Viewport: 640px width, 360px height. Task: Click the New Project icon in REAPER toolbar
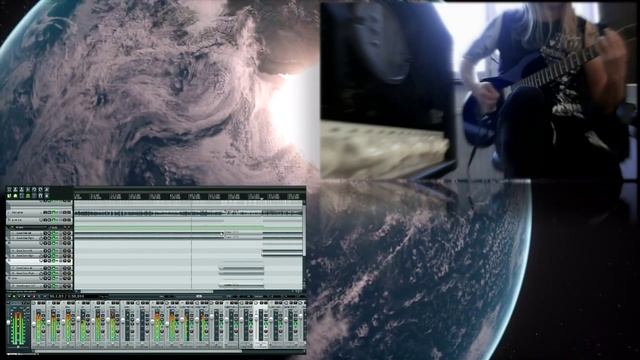(x=9, y=189)
